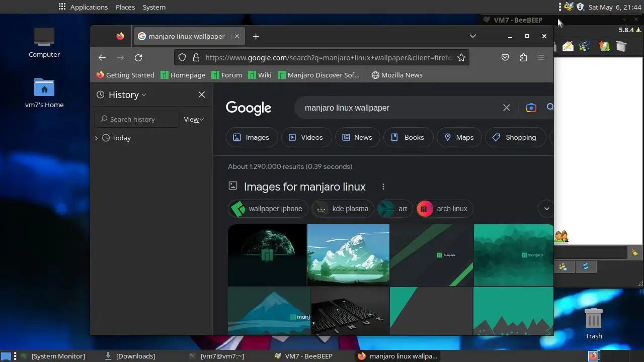Filter results by Shopping
Viewport: 644px width, 362px height.
pos(515,137)
